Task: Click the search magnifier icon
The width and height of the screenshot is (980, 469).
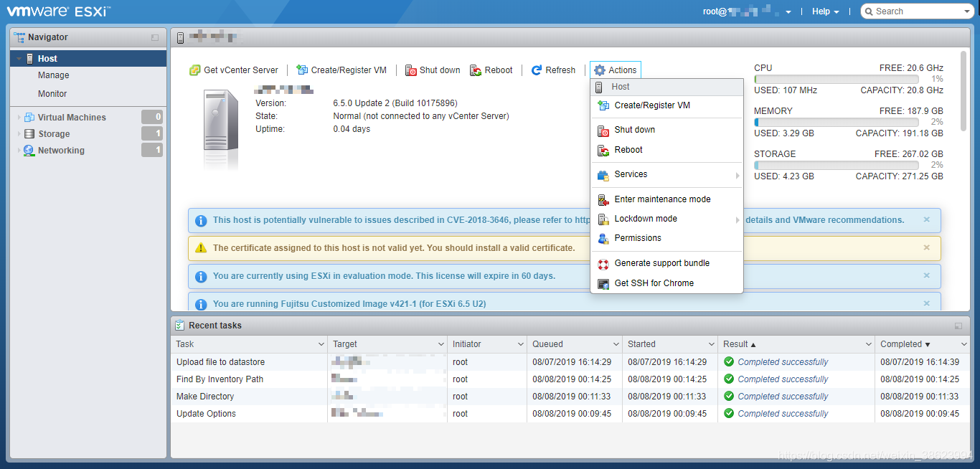Action: pos(869,11)
